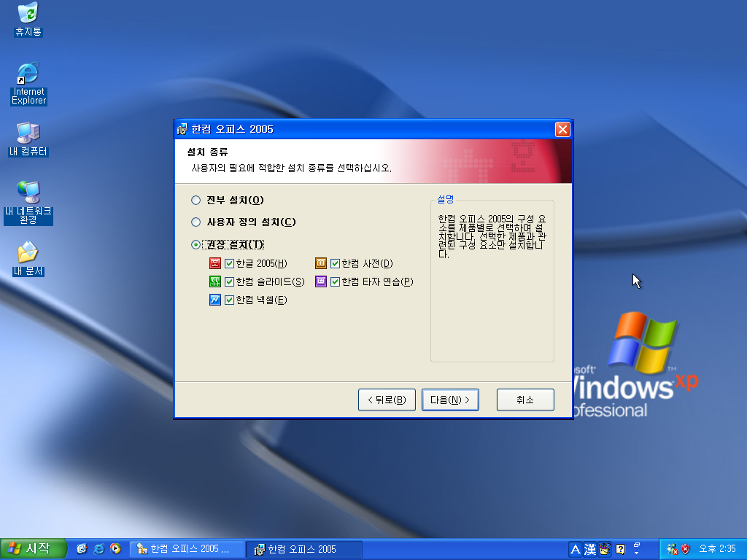Click the red security shield tray icon

point(686,549)
